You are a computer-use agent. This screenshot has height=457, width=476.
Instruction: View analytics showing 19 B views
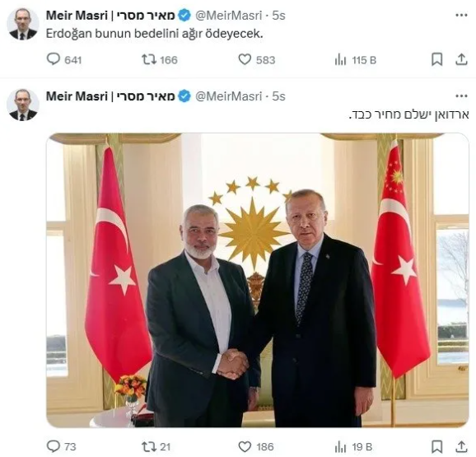pyautogui.click(x=353, y=447)
